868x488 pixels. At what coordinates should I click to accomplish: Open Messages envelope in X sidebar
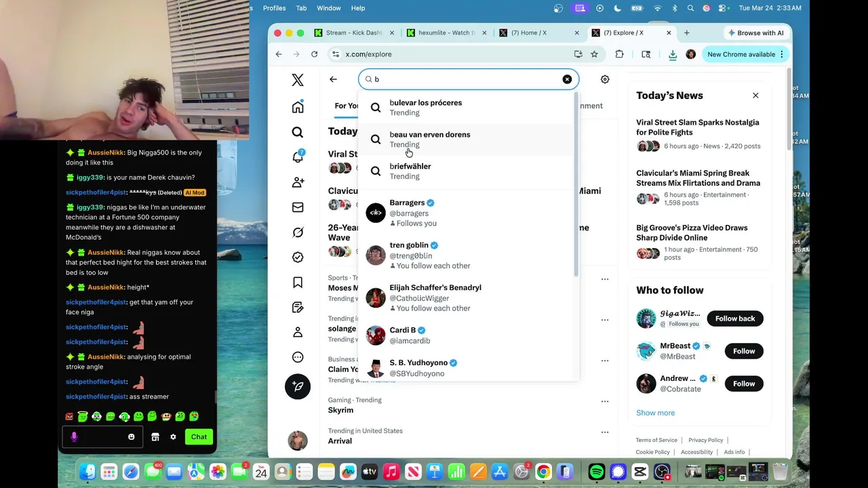click(298, 207)
